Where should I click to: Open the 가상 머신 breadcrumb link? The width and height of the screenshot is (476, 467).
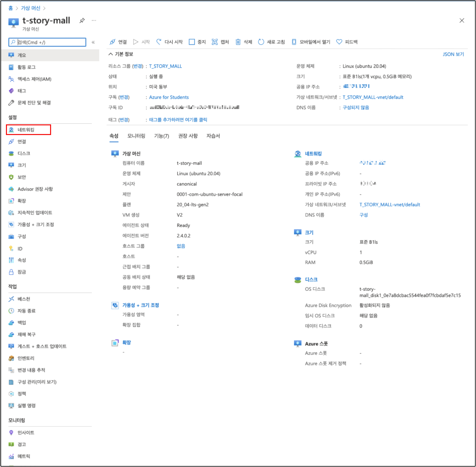[30, 8]
